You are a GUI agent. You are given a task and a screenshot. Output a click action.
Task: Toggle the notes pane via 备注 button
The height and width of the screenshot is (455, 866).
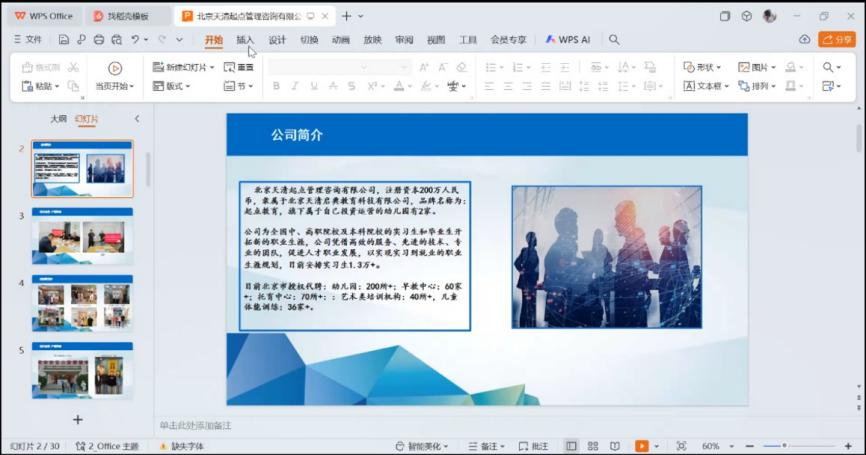(x=484, y=446)
